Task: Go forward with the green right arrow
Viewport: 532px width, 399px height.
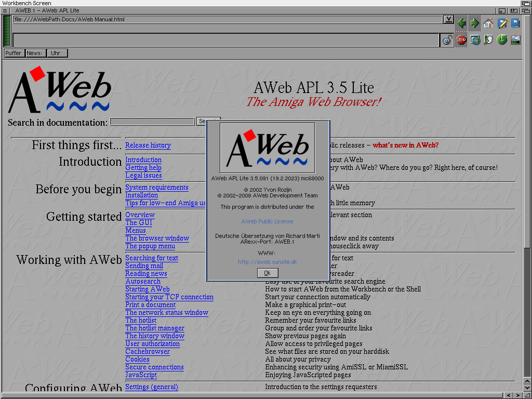Action: coord(475,23)
